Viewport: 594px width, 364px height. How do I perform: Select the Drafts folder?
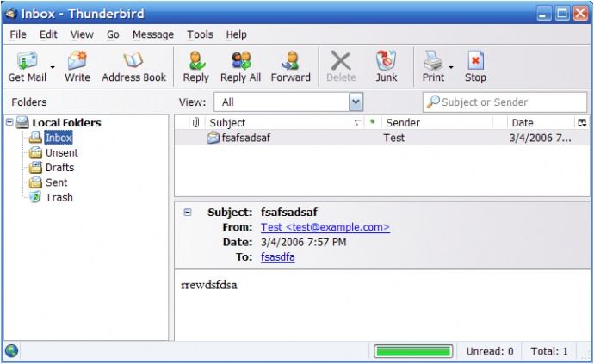click(59, 168)
